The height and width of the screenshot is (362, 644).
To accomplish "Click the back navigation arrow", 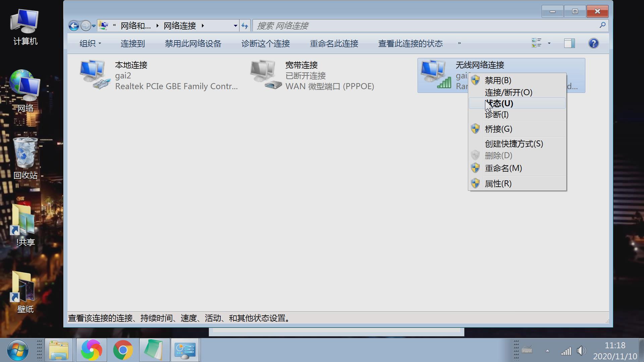I will pyautogui.click(x=73, y=25).
